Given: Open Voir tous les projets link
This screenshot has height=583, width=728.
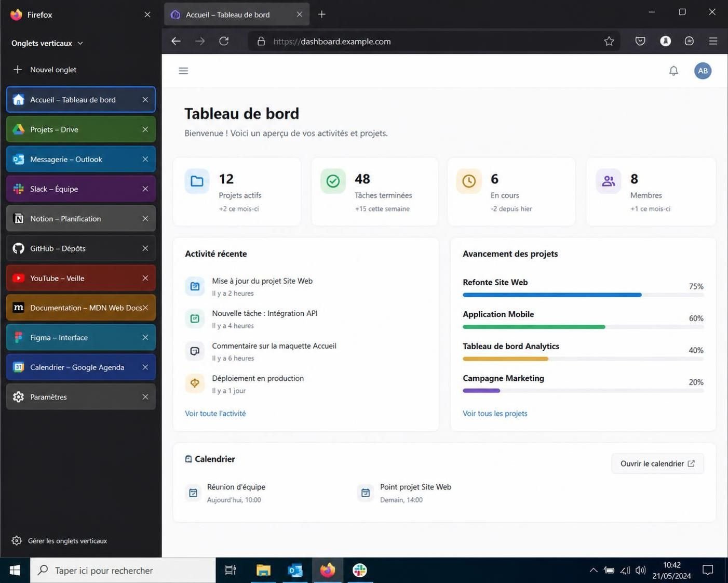Looking at the screenshot, I should (495, 414).
